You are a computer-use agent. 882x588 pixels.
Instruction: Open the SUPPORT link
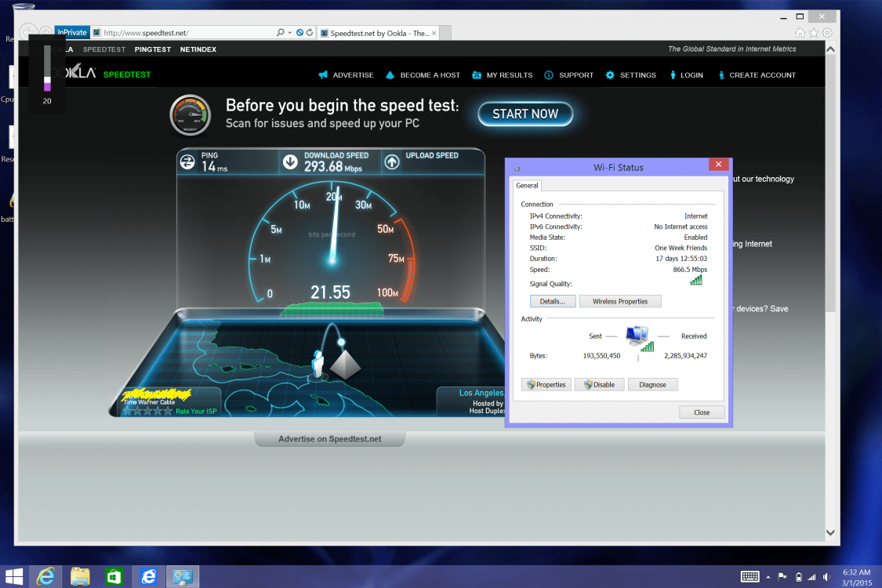click(x=576, y=74)
